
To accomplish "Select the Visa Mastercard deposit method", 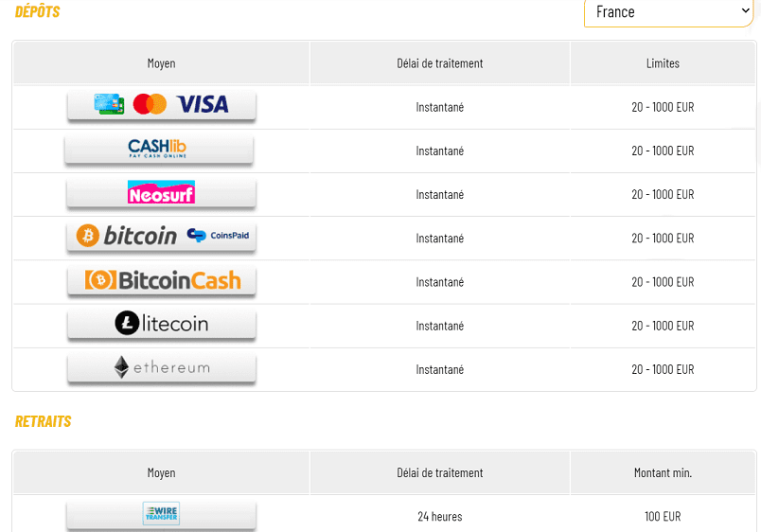I will click(x=162, y=105).
